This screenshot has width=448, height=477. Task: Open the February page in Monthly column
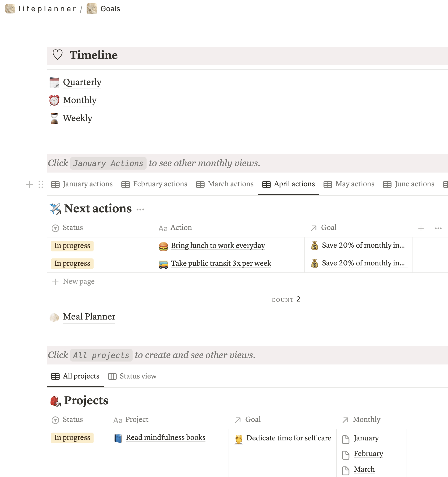coord(368,454)
